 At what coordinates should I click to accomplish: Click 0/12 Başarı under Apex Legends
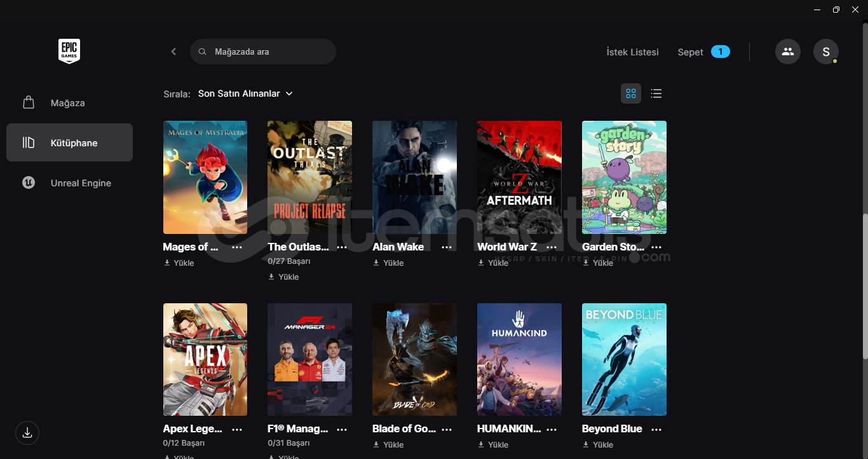pyautogui.click(x=184, y=443)
